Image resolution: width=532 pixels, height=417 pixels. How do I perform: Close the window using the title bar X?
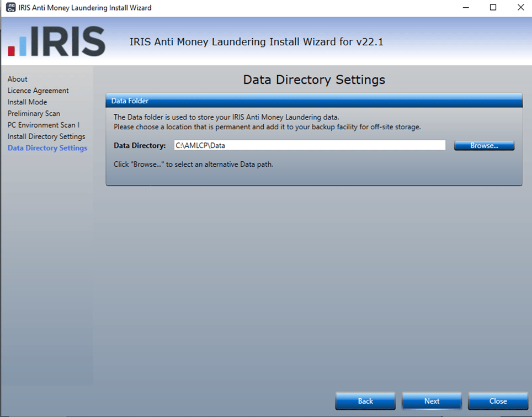coord(520,8)
